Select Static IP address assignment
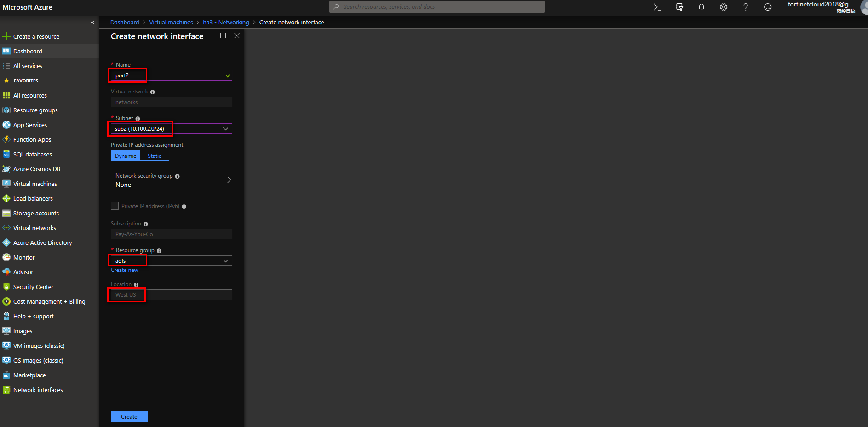This screenshot has height=427, width=868. (154, 156)
